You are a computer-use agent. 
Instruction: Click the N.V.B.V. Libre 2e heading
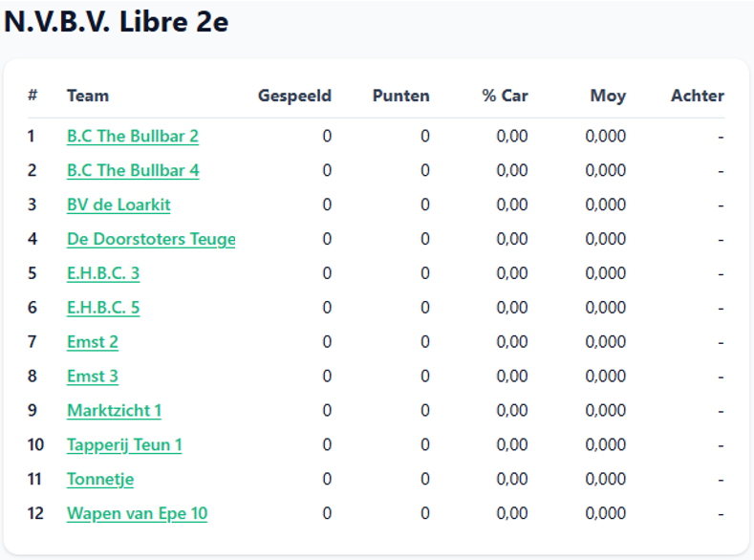[117, 22]
